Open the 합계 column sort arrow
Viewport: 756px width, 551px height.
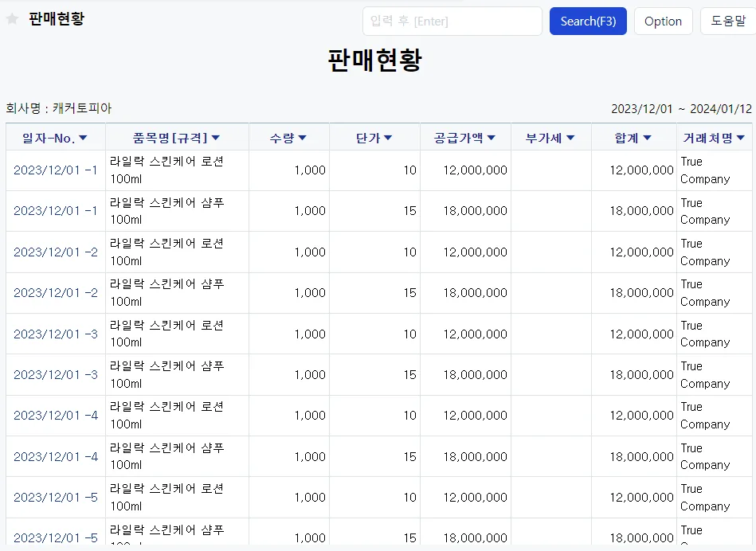[x=648, y=139]
